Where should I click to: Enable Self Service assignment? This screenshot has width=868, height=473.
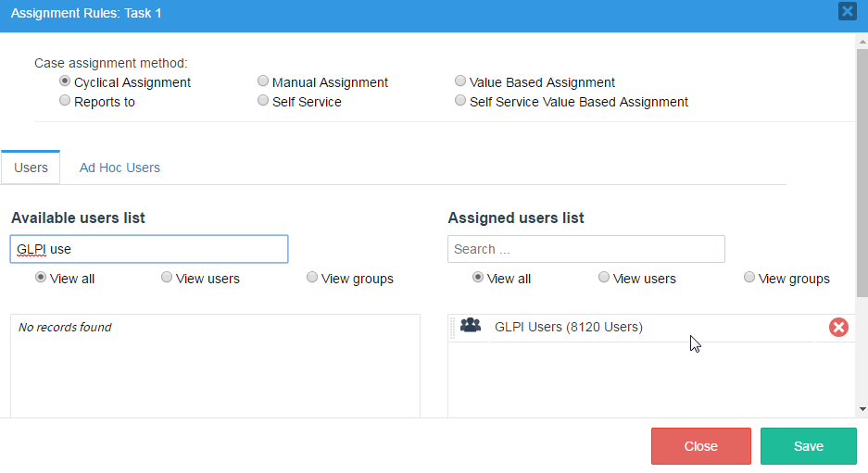263,101
